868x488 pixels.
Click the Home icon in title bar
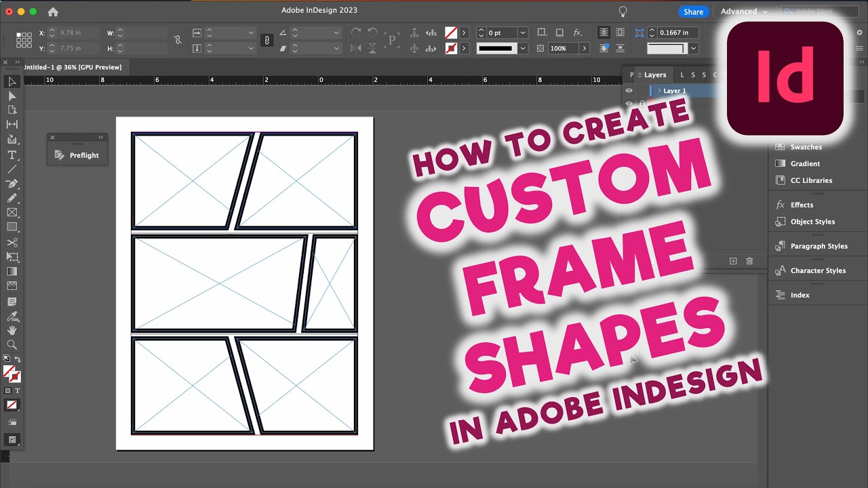(53, 12)
